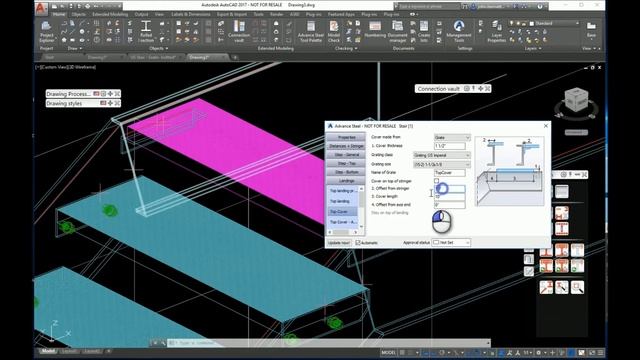The width and height of the screenshot is (640, 360).
Task: Select Top Cover in the landings list
Action: click(342, 211)
